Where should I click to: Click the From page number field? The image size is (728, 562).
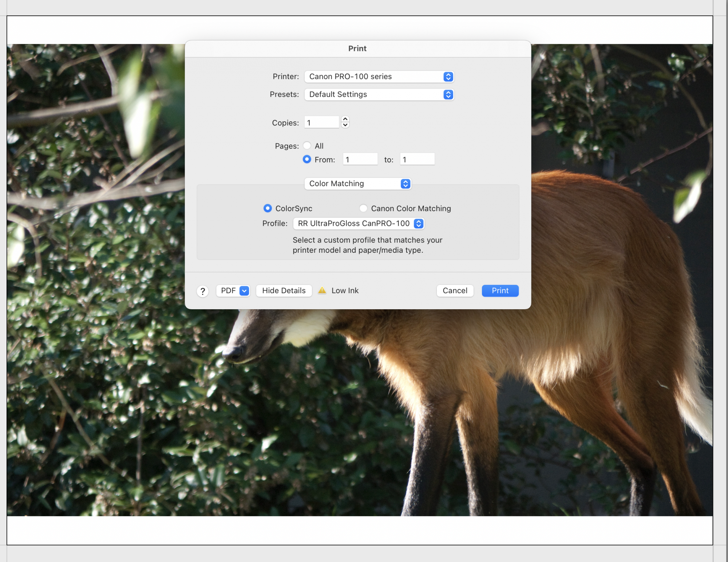pyautogui.click(x=360, y=160)
